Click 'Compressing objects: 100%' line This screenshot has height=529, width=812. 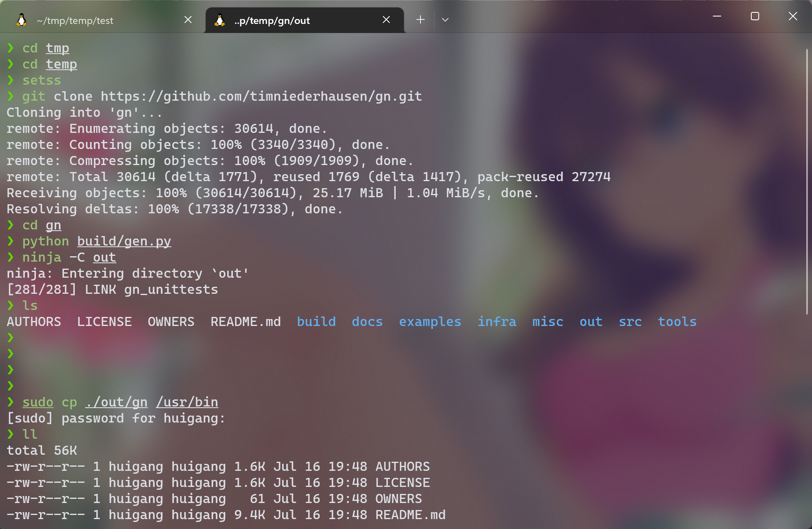[210, 161]
